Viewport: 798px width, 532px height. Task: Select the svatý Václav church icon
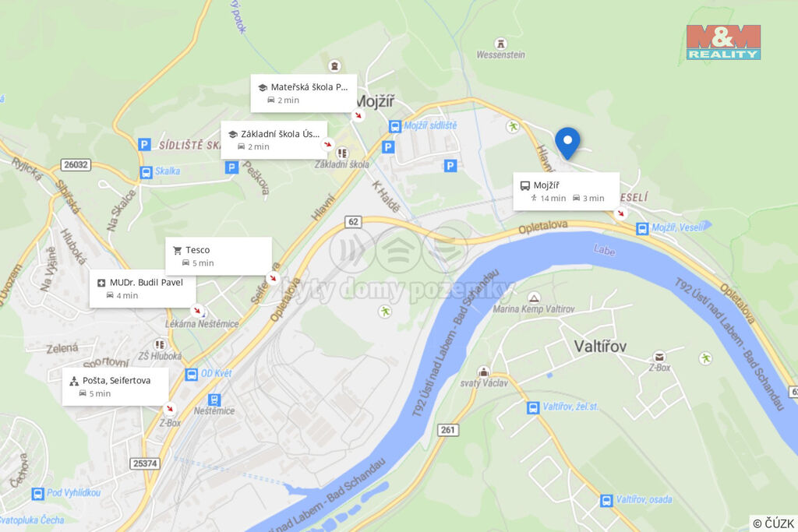pyautogui.click(x=483, y=372)
